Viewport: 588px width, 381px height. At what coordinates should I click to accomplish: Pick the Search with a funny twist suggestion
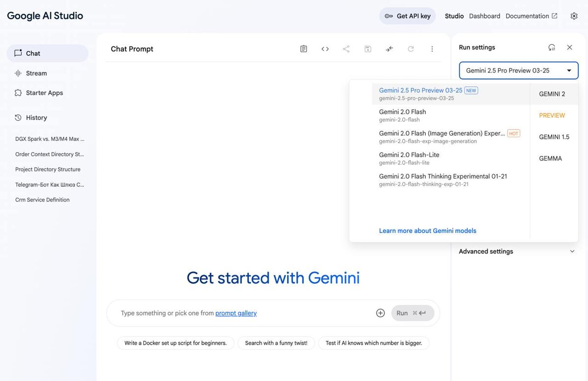[276, 343]
